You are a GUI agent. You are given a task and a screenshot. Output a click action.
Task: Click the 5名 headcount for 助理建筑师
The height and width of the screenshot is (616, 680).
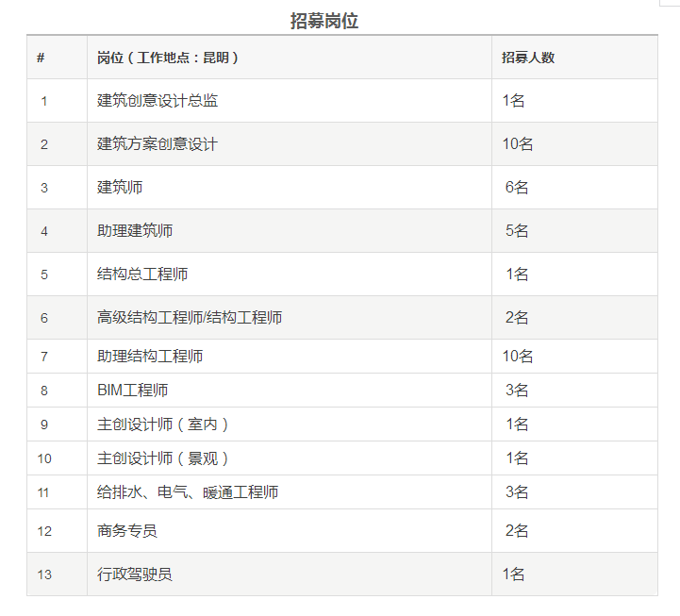(517, 231)
